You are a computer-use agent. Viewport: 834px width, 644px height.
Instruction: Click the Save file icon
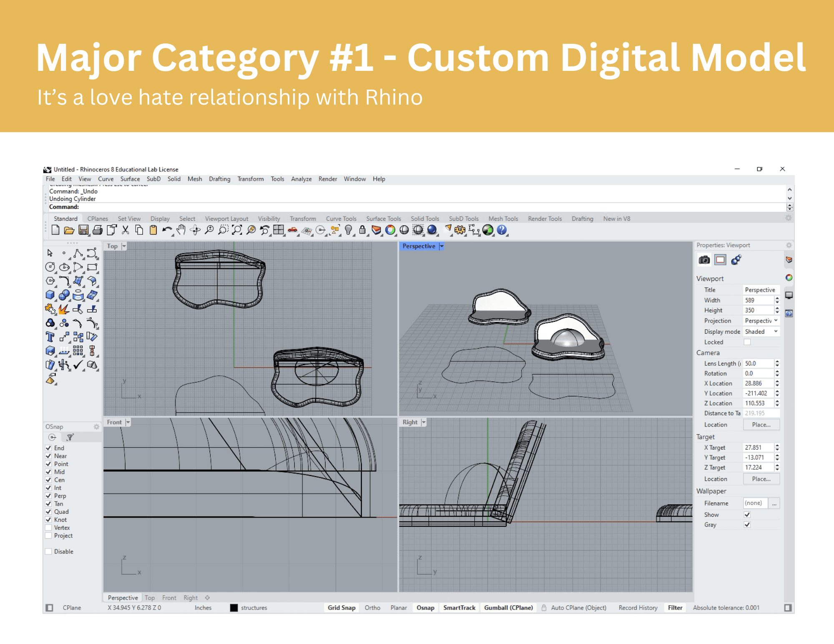[83, 230]
